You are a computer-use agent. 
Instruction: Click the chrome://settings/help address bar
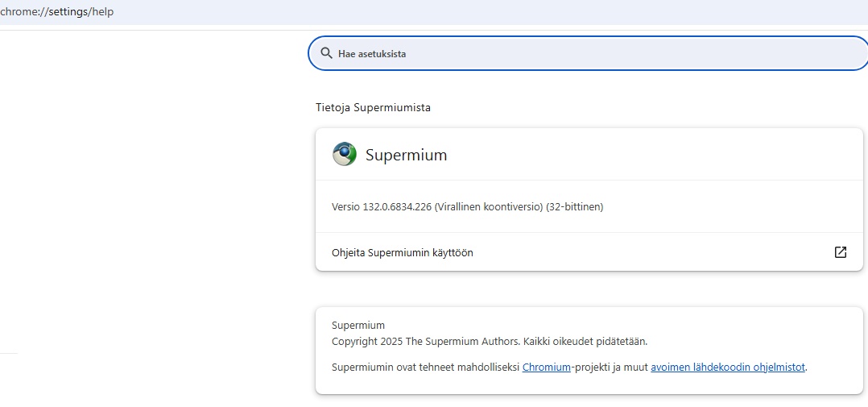[x=434, y=11]
